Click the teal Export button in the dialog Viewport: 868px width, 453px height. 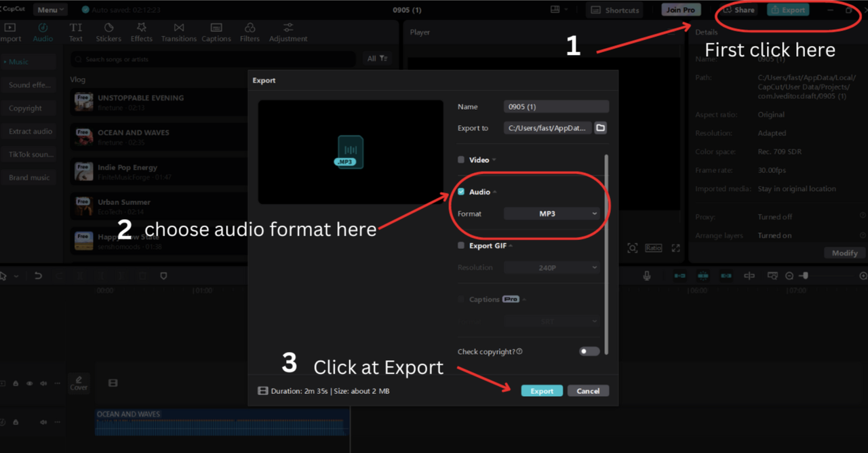542,391
